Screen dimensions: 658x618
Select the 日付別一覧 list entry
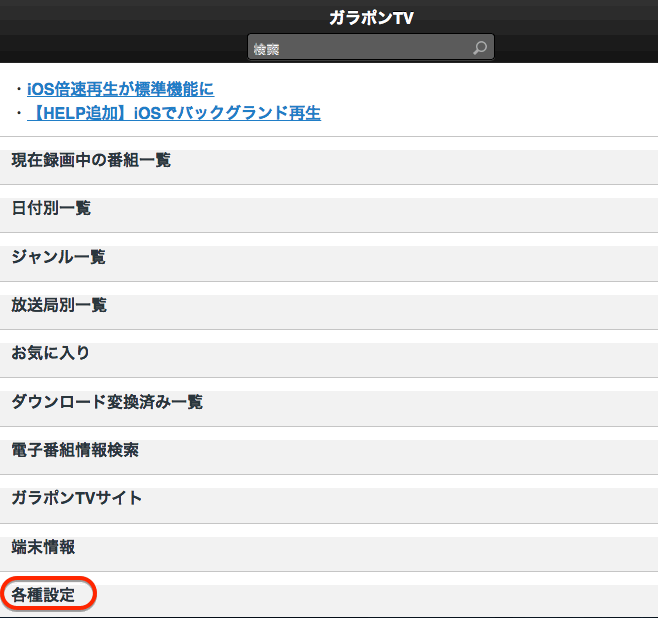[51, 208]
